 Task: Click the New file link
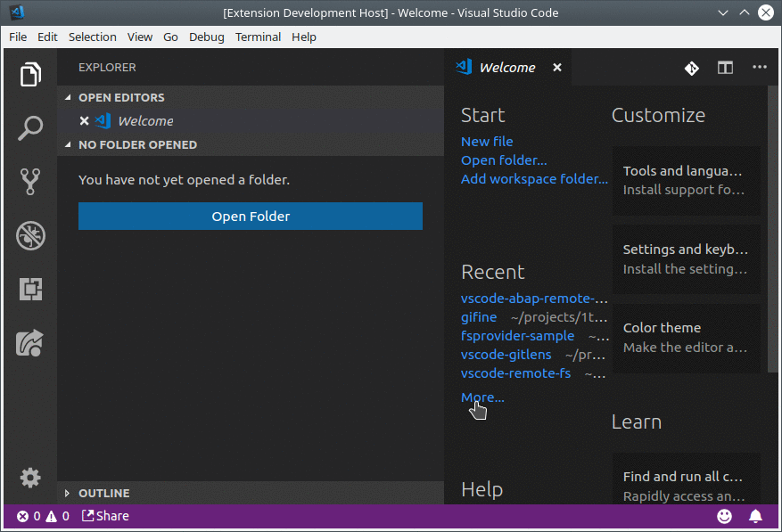pyautogui.click(x=487, y=142)
